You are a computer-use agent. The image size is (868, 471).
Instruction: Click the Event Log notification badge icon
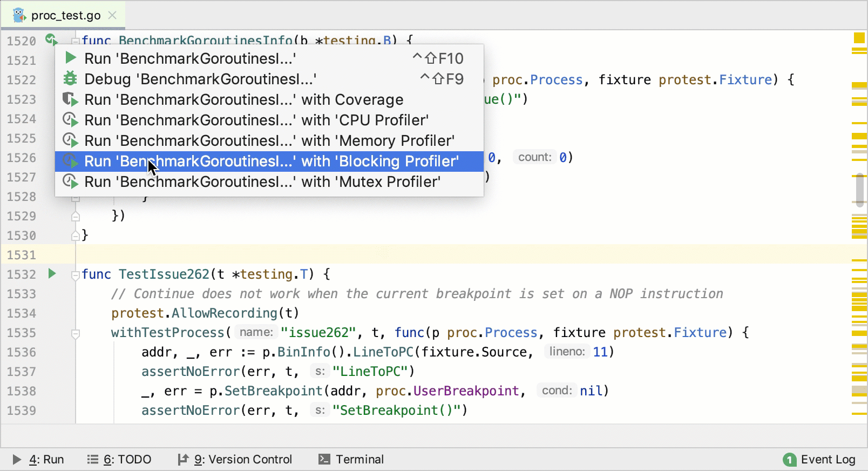tap(789, 460)
